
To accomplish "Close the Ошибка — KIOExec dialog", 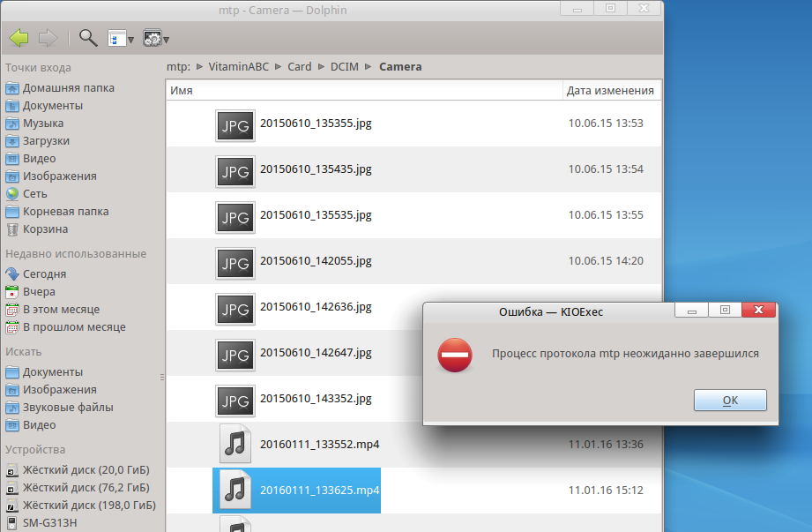I will tap(759, 310).
